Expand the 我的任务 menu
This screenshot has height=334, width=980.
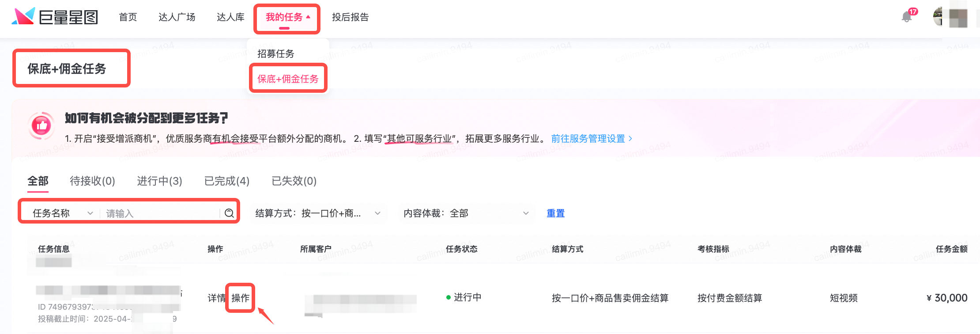(287, 17)
